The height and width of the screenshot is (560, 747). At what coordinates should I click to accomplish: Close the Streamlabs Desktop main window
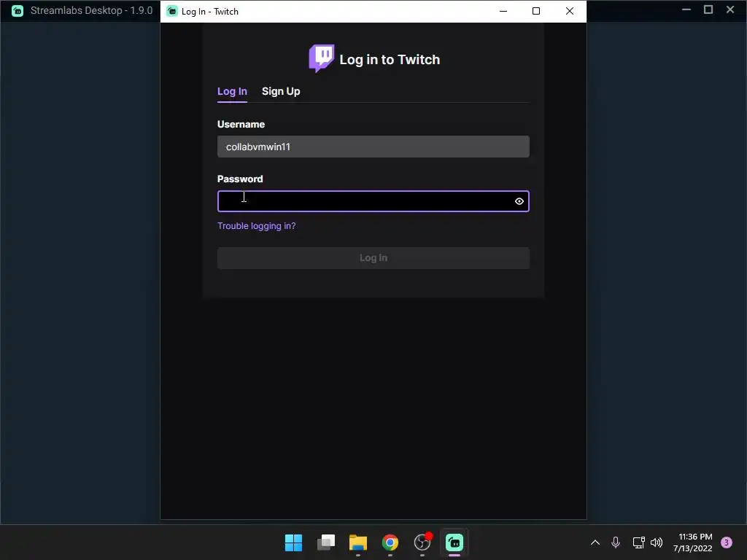click(x=729, y=9)
